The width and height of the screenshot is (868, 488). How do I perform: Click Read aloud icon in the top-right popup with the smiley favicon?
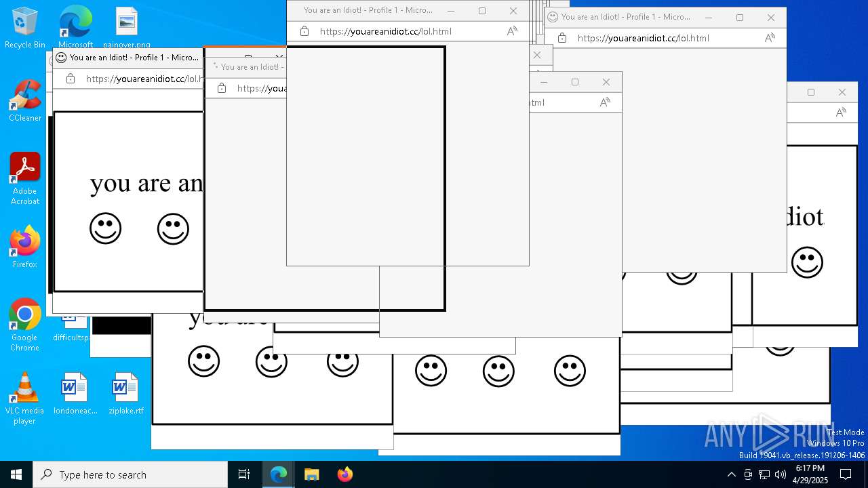[x=770, y=38]
